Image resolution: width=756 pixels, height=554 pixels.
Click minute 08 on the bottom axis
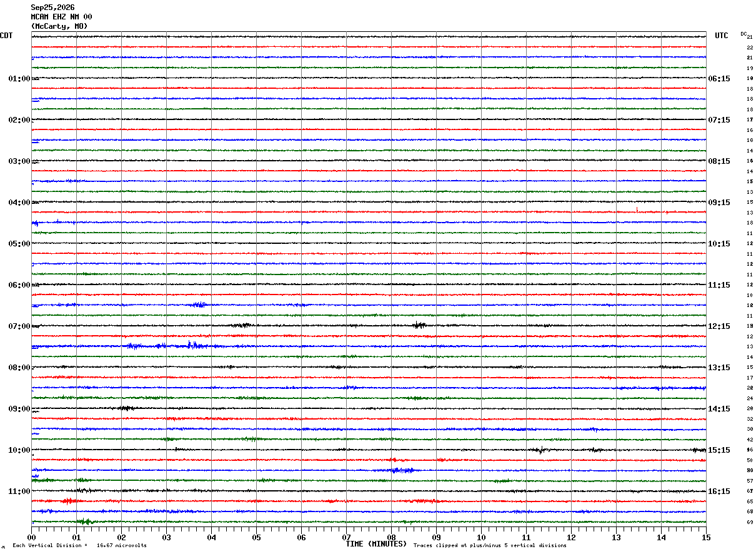pos(392,537)
